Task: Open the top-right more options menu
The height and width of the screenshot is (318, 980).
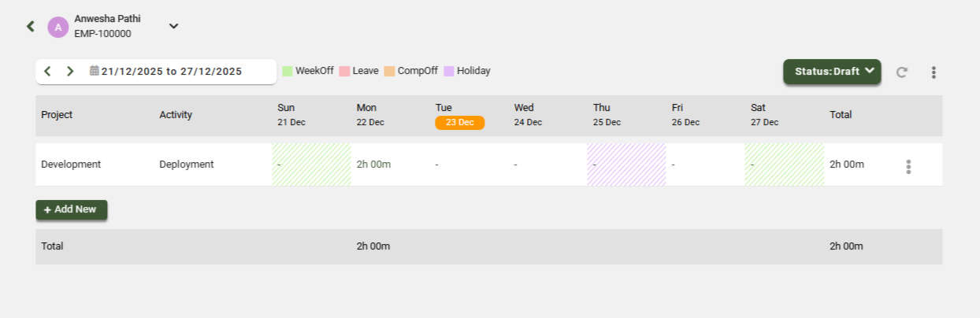Action: tap(934, 72)
